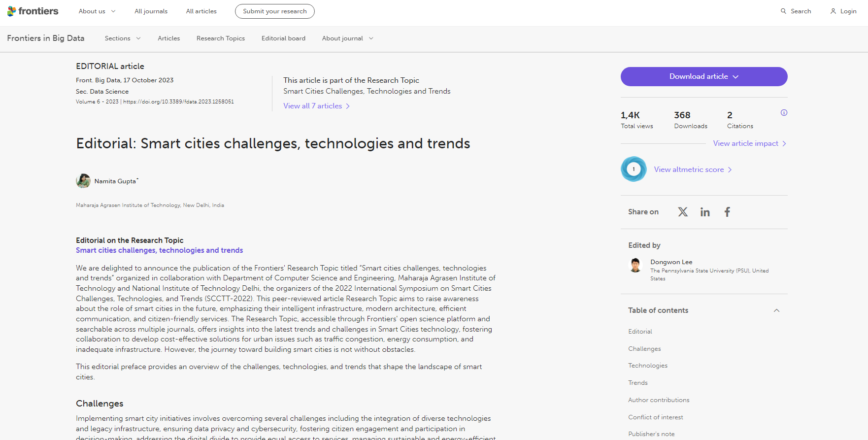Click Namita Gupta's author avatar
The height and width of the screenshot is (440, 868).
83,181
